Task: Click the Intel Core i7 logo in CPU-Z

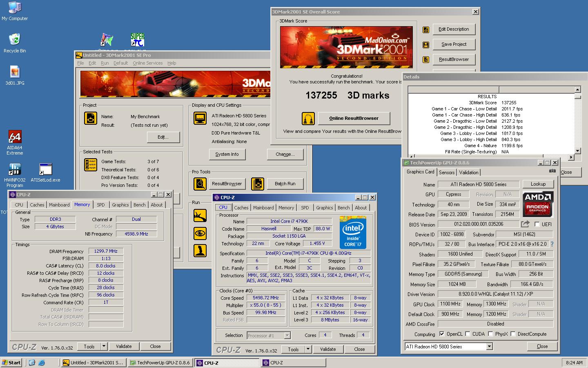Action: [x=353, y=232]
